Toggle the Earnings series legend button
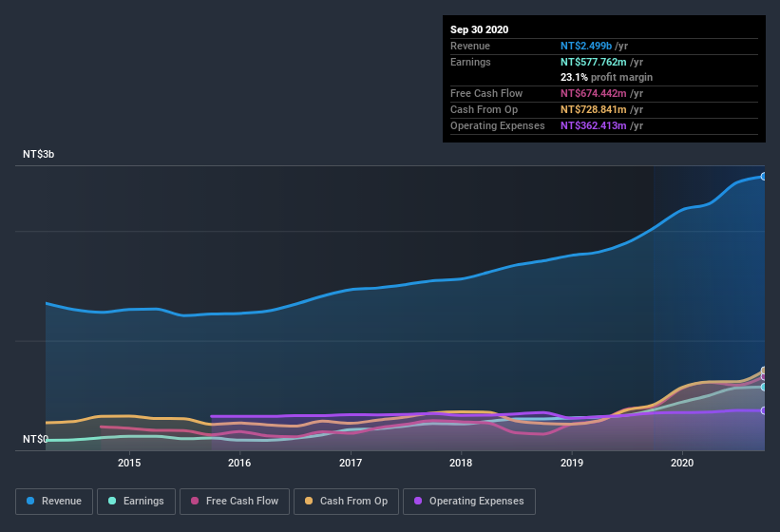Viewport: 780px width, 532px height. [x=136, y=502]
